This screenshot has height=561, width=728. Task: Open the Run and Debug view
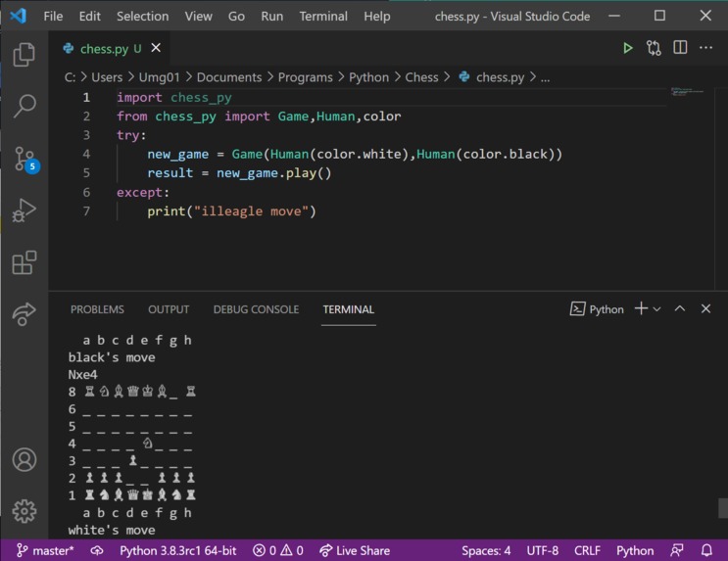tap(24, 210)
